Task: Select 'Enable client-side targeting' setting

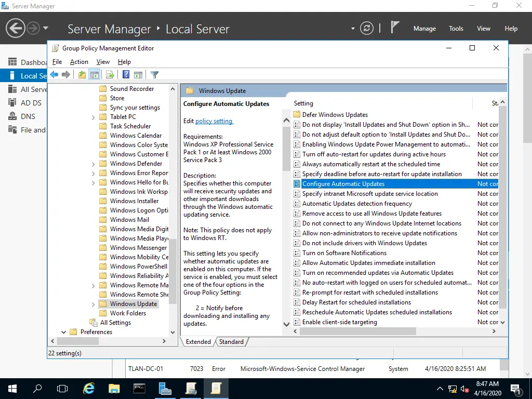Action: 339,322
